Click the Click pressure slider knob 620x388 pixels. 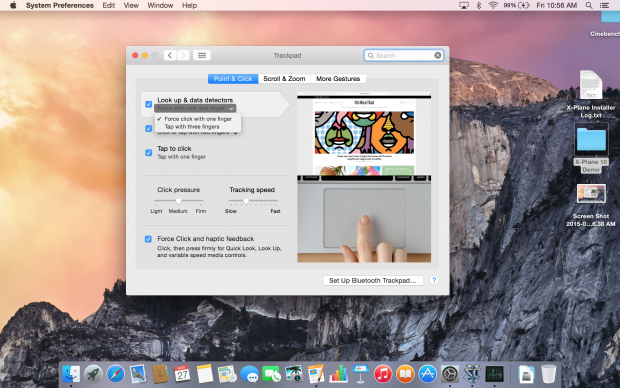(179, 201)
